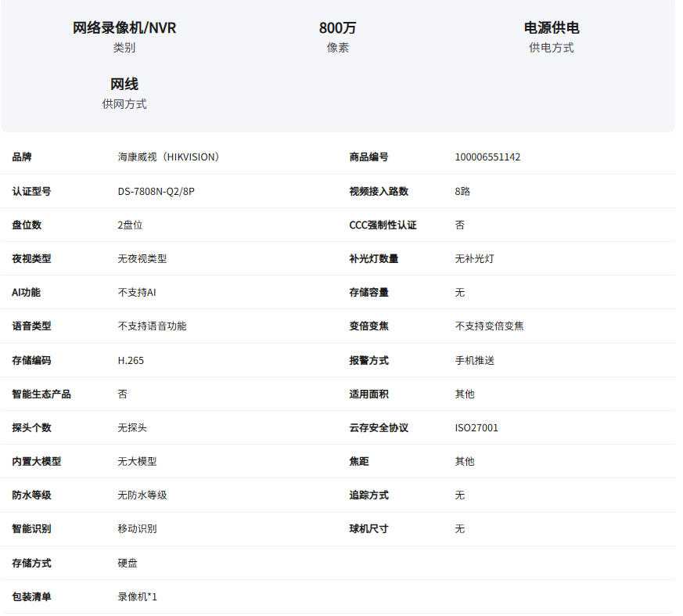Viewport: 683px width, 616px height.
Task: Click the 云存安全协议 row label
Action: pos(379,428)
